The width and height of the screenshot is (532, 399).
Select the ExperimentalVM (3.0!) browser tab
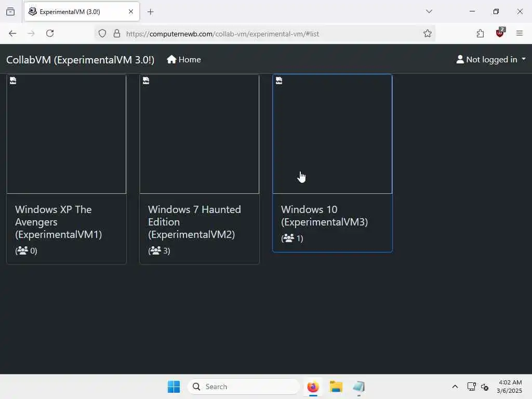(x=82, y=12)
